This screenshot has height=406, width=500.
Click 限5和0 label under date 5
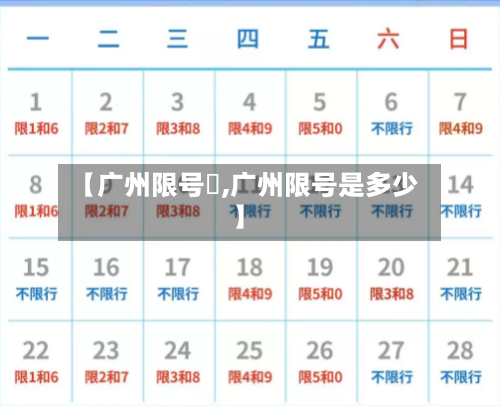[320, 129]
